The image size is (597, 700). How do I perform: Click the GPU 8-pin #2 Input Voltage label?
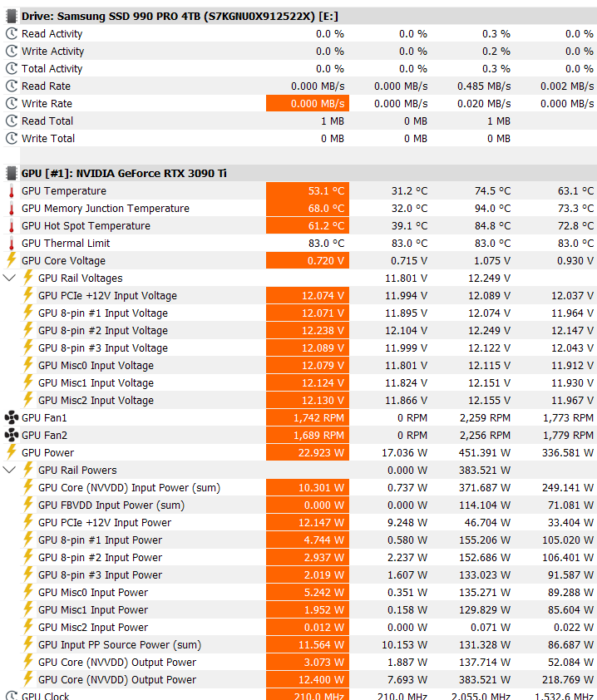click(103, 331)
